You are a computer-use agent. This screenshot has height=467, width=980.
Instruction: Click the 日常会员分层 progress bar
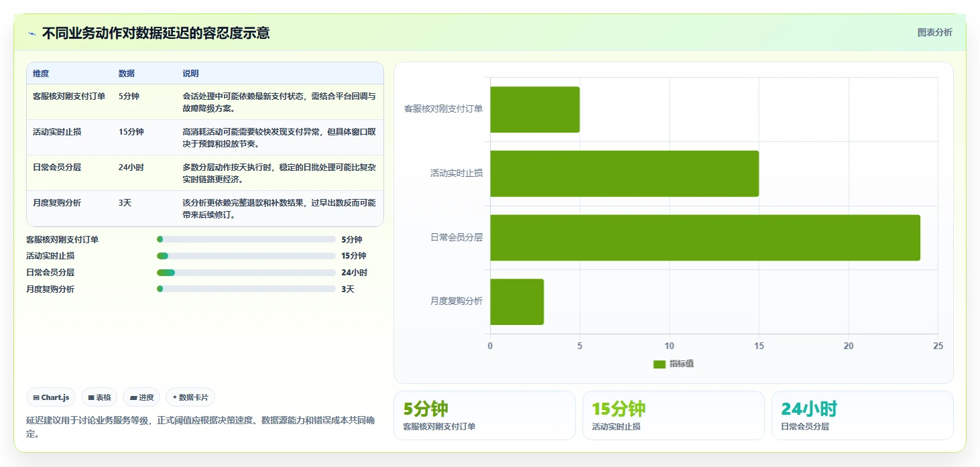pos(246,273)
